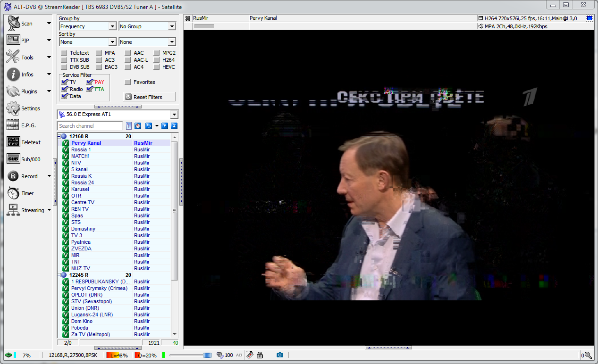Viewport: 598px width, 364px height.
Task: Click the blue undo arrow icon
Action: tap(148, 126)
